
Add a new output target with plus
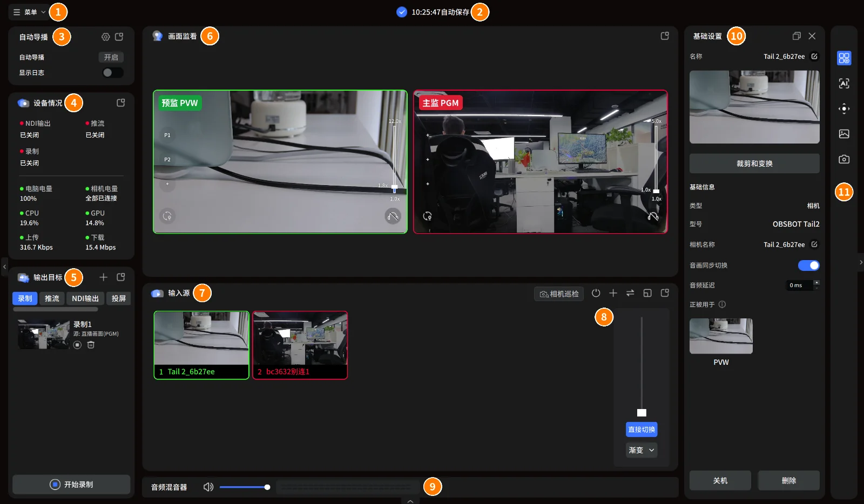tap(104, 277)
